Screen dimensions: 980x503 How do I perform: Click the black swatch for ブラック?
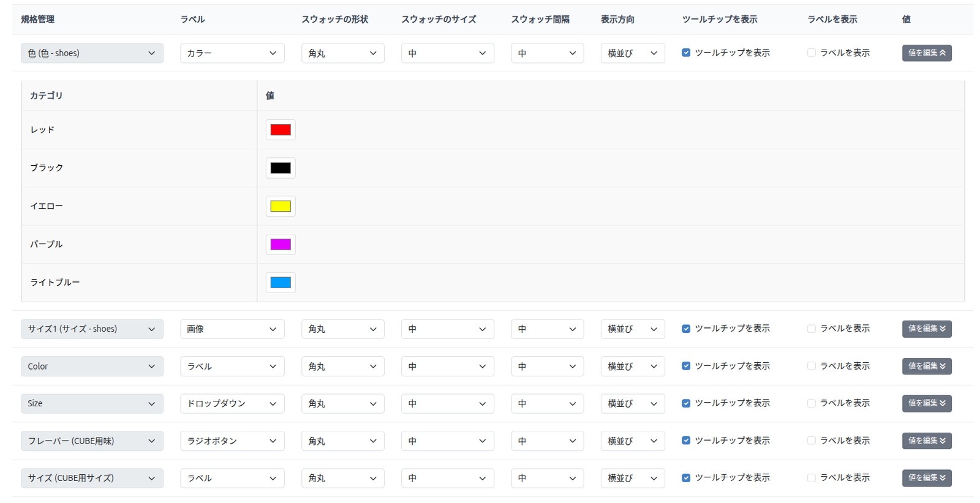point(281,168)
